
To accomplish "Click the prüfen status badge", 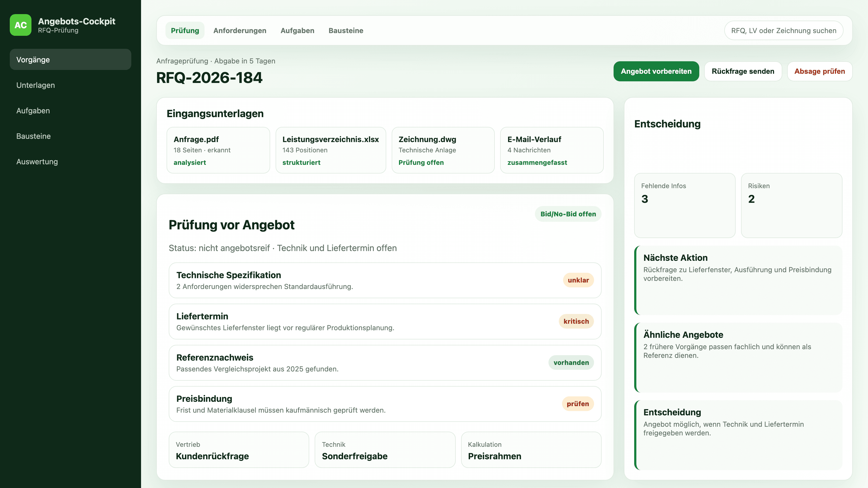I will pos(577,404).
